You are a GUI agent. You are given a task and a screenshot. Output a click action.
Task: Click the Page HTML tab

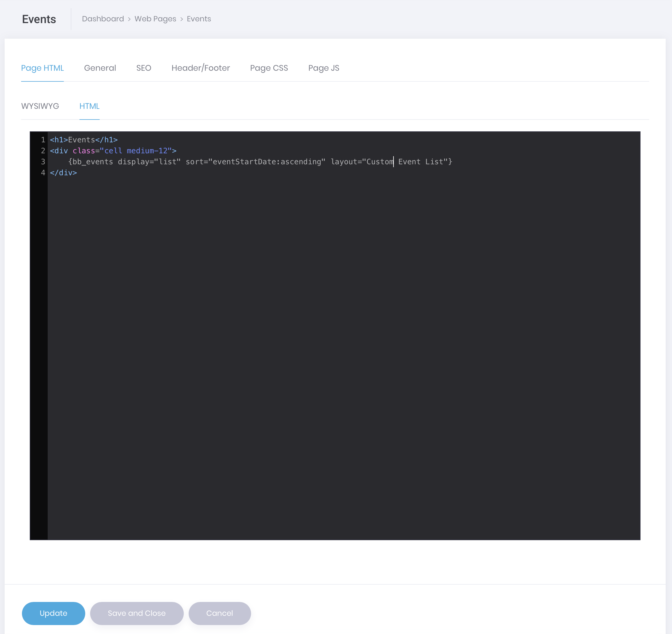click(x=42, y=68)
